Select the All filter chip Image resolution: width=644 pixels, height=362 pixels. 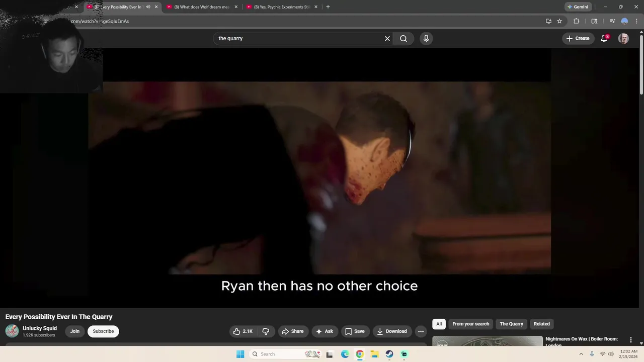439,324
